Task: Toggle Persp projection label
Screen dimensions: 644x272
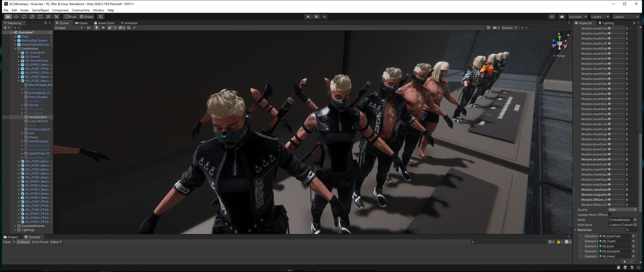Action: click(x=560, y=55)
